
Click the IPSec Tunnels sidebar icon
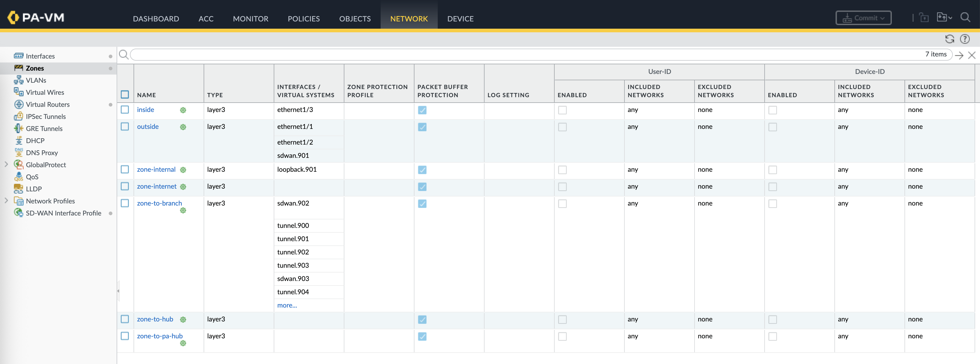coord(18,117)
